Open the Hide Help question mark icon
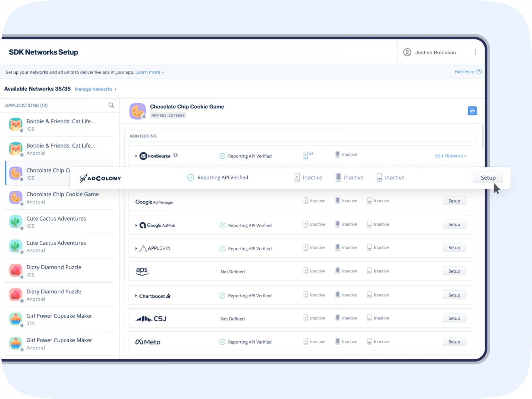The width and height of the screenshot is (532, 399). pos(479,72)
